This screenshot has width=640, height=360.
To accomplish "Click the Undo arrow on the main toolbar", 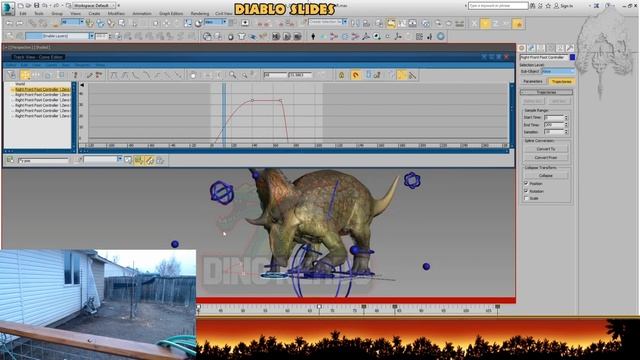I will point(9,23).
